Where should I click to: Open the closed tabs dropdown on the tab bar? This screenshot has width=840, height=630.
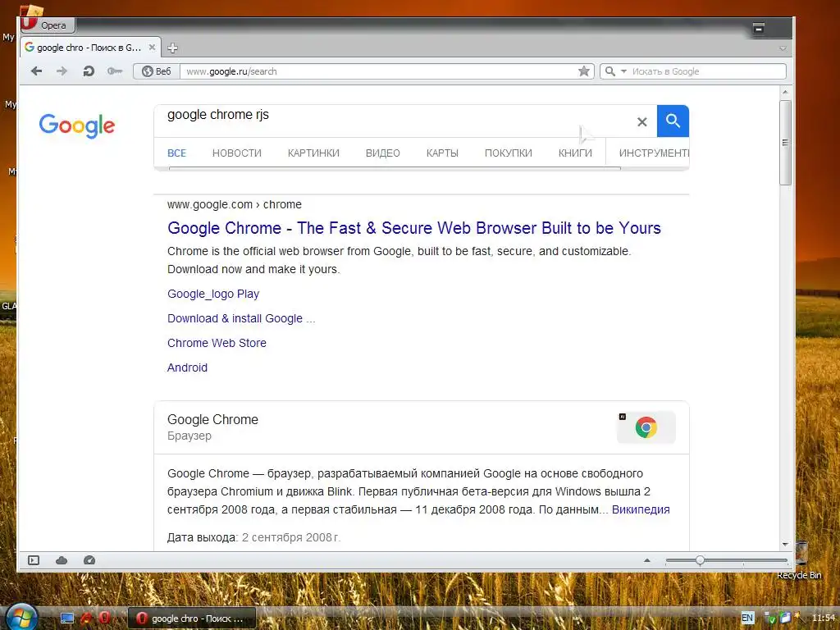[783, 48]
